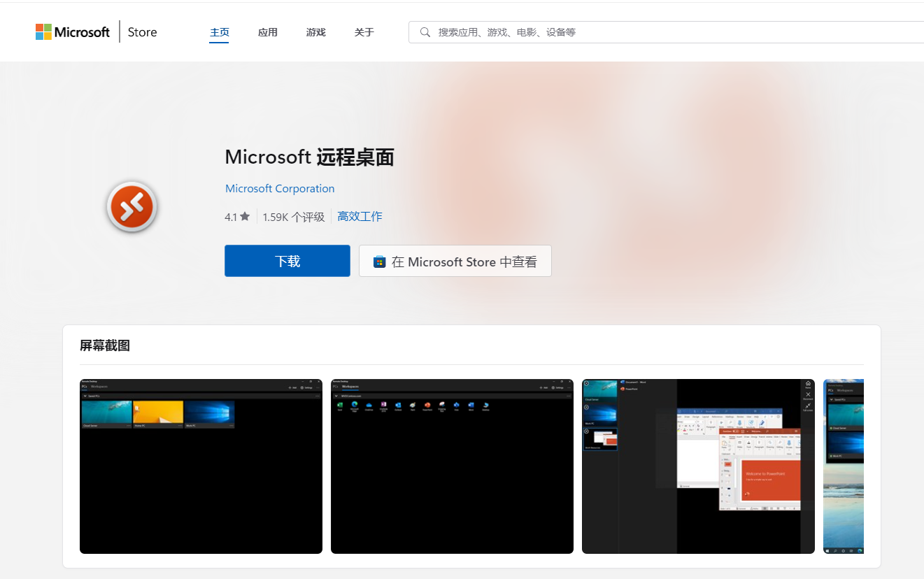This screenshot has height=579, width=924.
Task: Open the 高效工作 category link
Action: click(x=360, y=217)
